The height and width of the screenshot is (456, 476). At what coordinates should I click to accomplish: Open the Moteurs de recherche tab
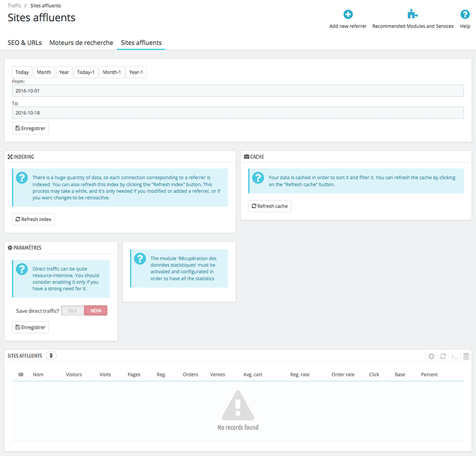(x=81, y=43)
